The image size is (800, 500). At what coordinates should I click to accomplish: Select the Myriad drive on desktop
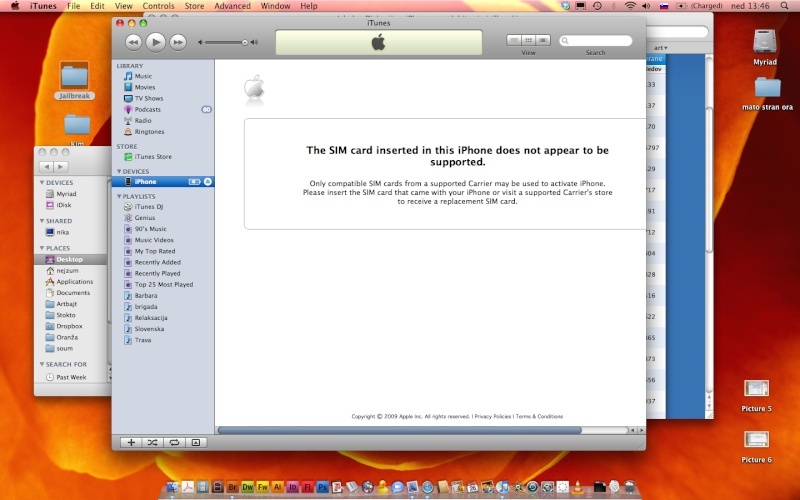(765, 48)
